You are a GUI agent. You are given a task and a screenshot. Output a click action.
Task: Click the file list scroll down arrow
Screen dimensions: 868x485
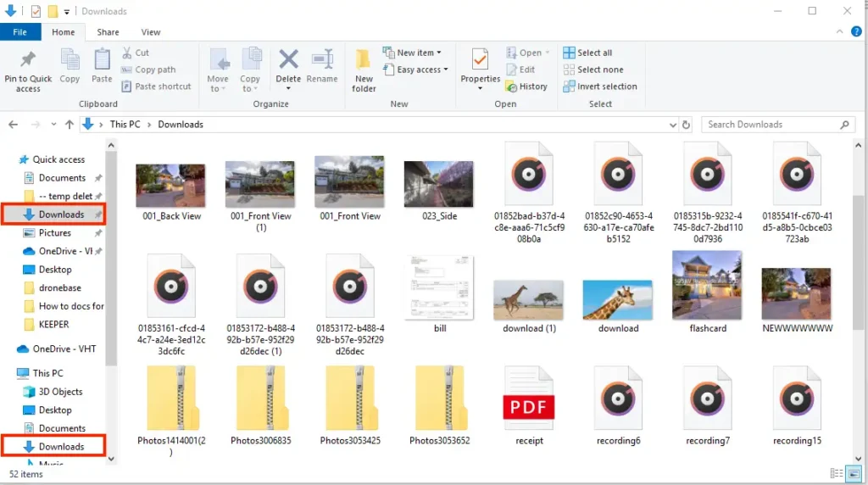pos(858,459)
